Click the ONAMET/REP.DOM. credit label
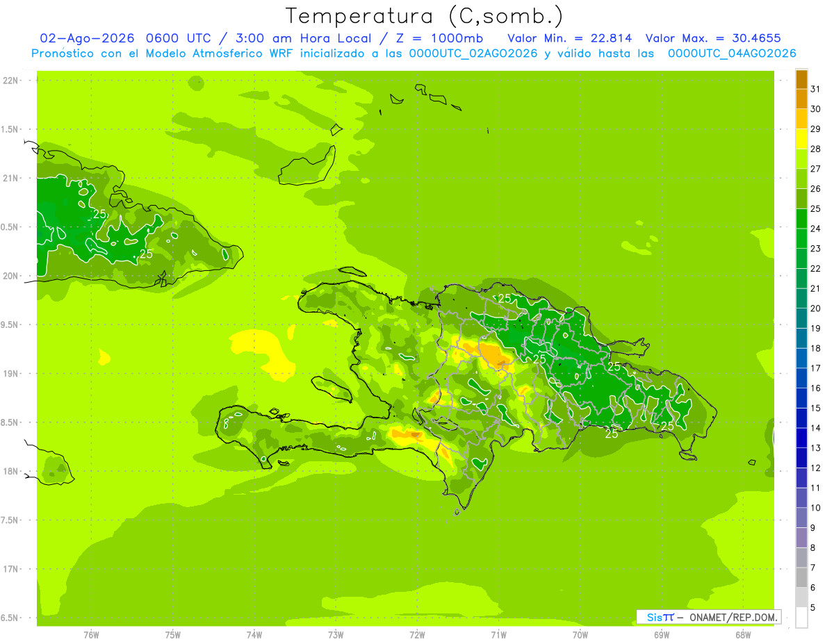Screen dimensions: 834x644 [x=733, y=617]
